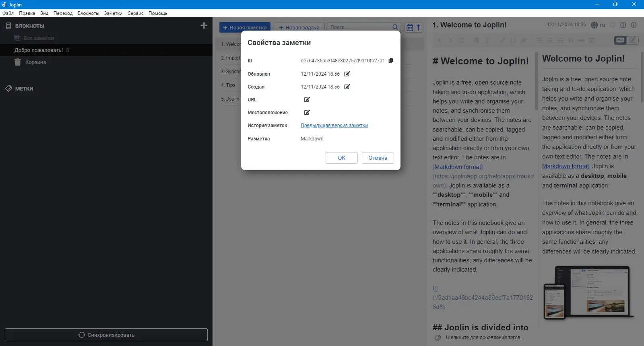Select the Корзина trash folder

click(35, 62)
